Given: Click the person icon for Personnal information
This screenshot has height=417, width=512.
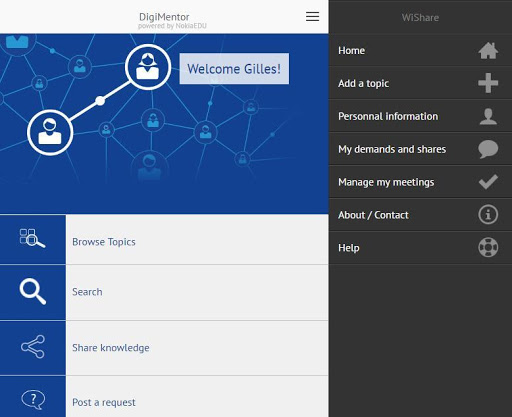Looking at the screenshot, I should click(488, 116).
